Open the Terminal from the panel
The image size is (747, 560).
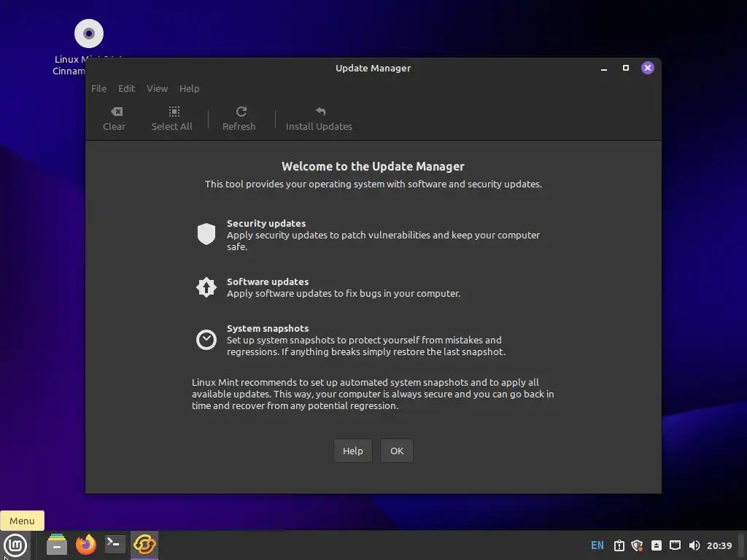point(115,544)
